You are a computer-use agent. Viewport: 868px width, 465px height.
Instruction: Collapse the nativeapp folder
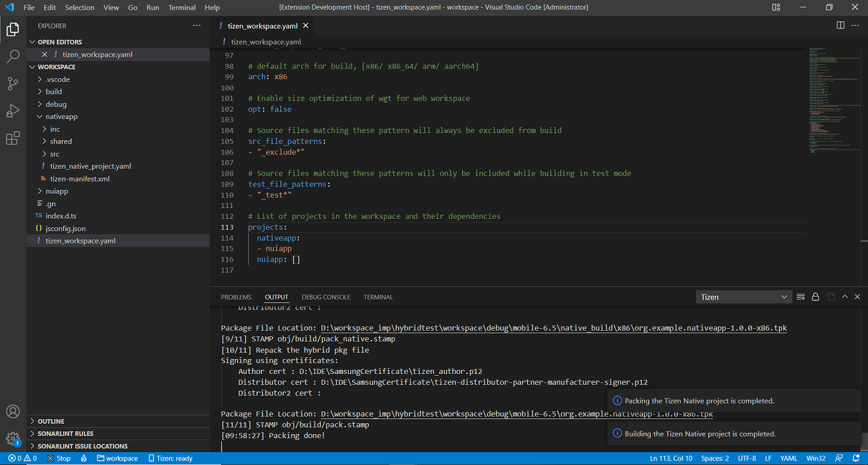tap(61, 116)
